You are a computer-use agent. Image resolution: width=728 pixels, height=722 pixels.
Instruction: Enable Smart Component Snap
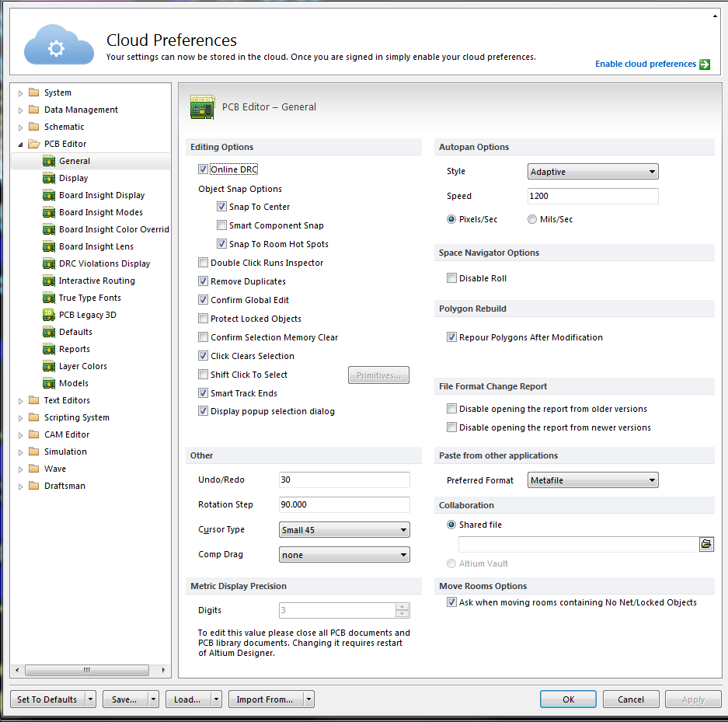[221, 225]
